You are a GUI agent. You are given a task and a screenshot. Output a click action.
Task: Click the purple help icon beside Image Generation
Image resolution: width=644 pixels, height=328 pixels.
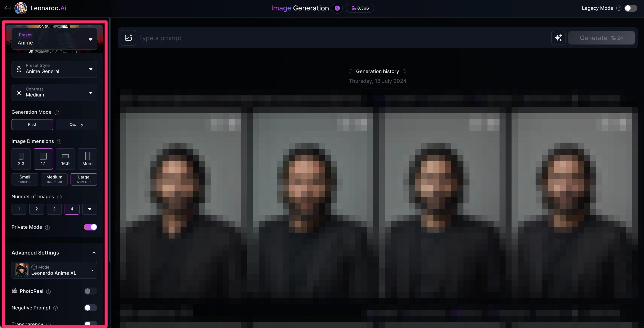pyautogui.click(x=337, y=8)
